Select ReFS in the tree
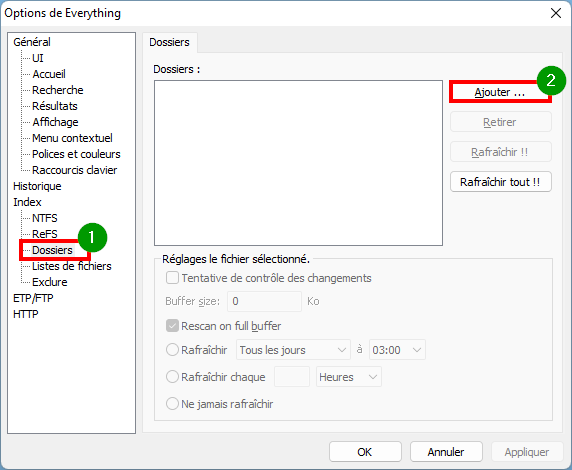Viewport: 572px width, 470px height. [45, 234]
